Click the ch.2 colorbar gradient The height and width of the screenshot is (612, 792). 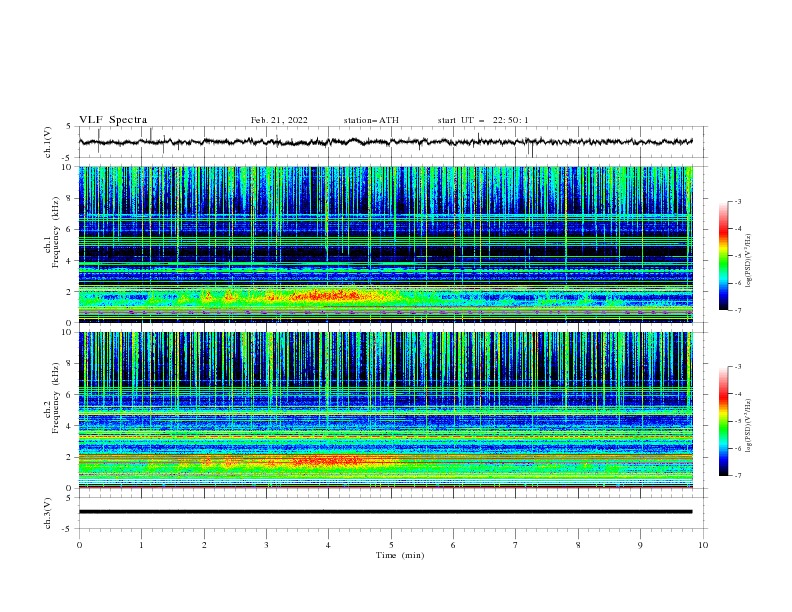[724, 421]
